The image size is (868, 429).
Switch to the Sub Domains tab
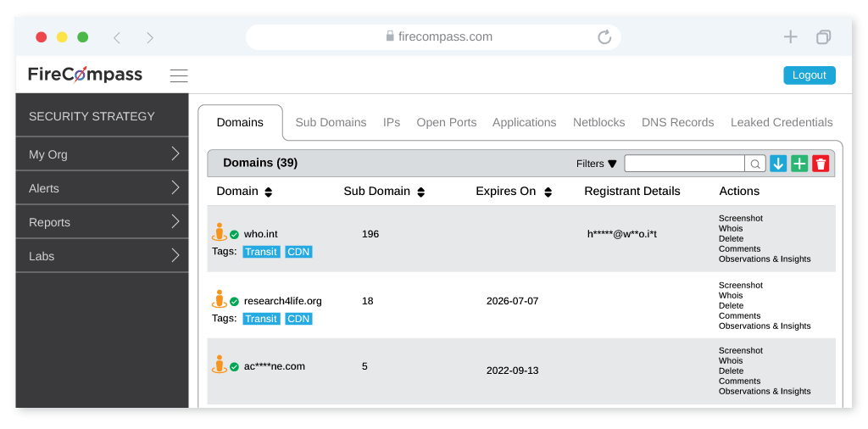point(331,122)
